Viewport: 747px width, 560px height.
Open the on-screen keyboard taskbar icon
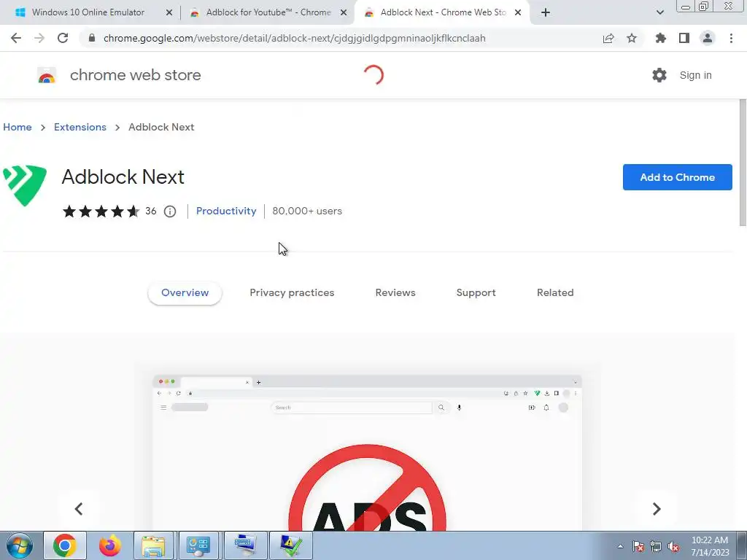[245, 545]
